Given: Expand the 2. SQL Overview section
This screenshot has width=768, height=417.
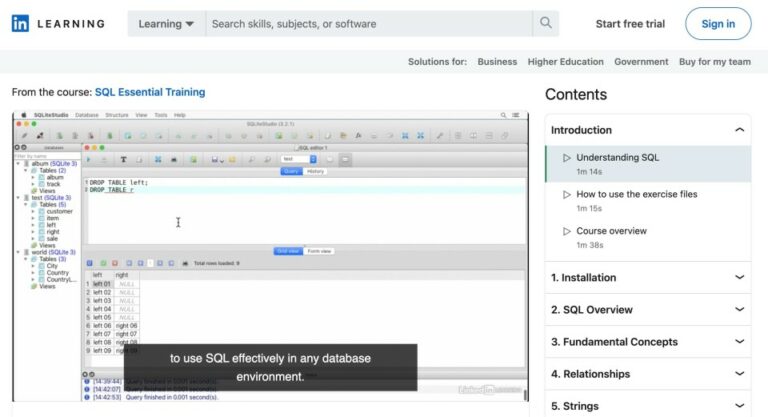Looking at the screenshot, I should [x=648, y=310].
